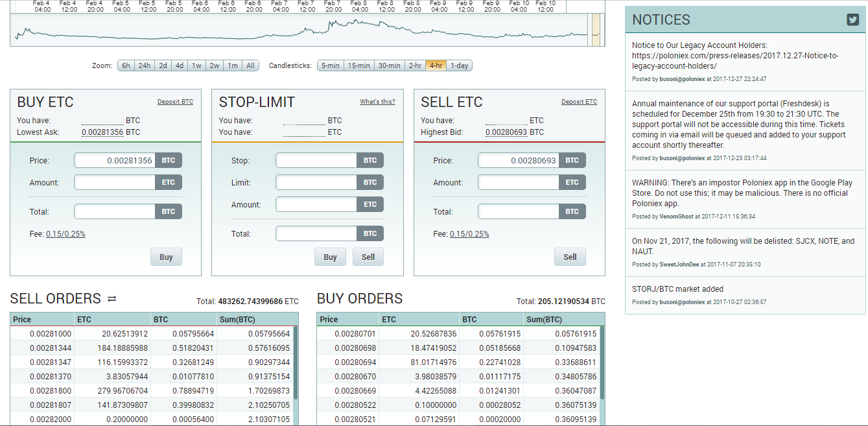The width and height of the screenshot is (868, 426).
Task: Select sell order at price 0.00281807
Action: [152, 405]
